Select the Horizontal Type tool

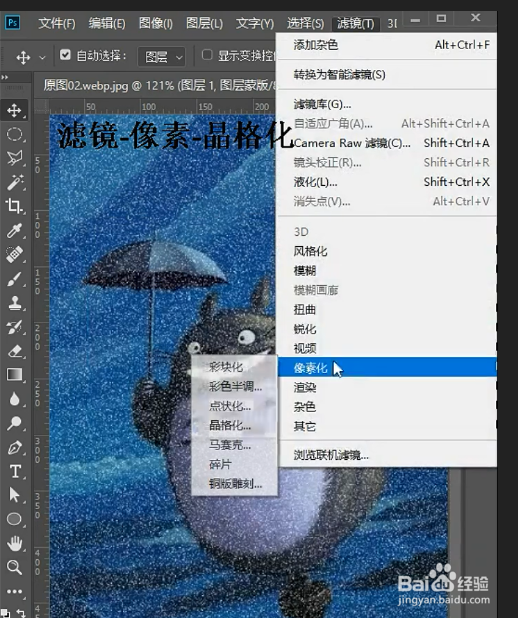click(15, 471)
